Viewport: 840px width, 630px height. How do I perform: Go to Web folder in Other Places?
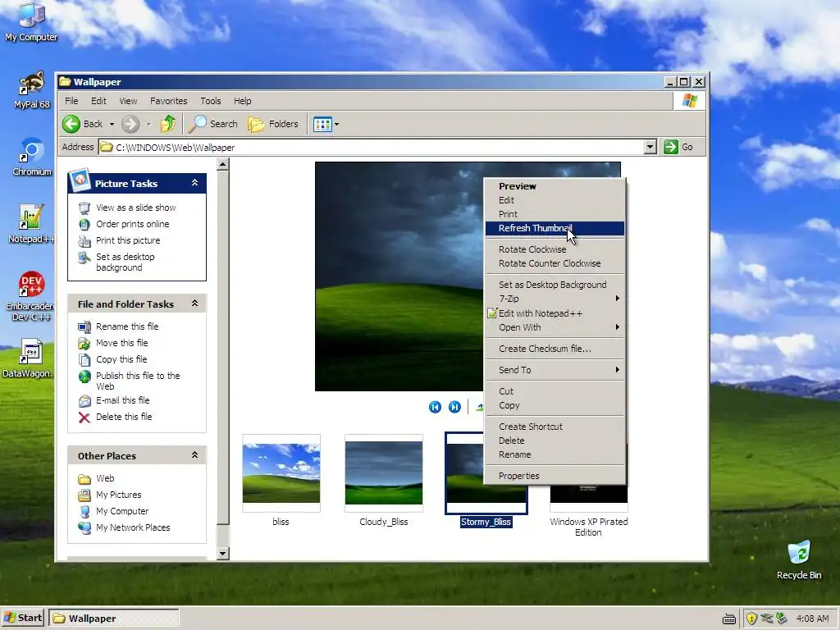105,478
